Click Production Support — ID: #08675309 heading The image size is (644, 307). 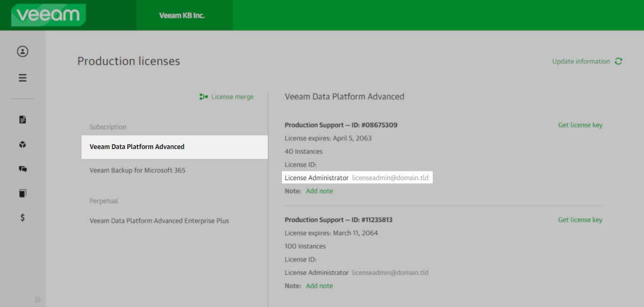pos(341,125)
